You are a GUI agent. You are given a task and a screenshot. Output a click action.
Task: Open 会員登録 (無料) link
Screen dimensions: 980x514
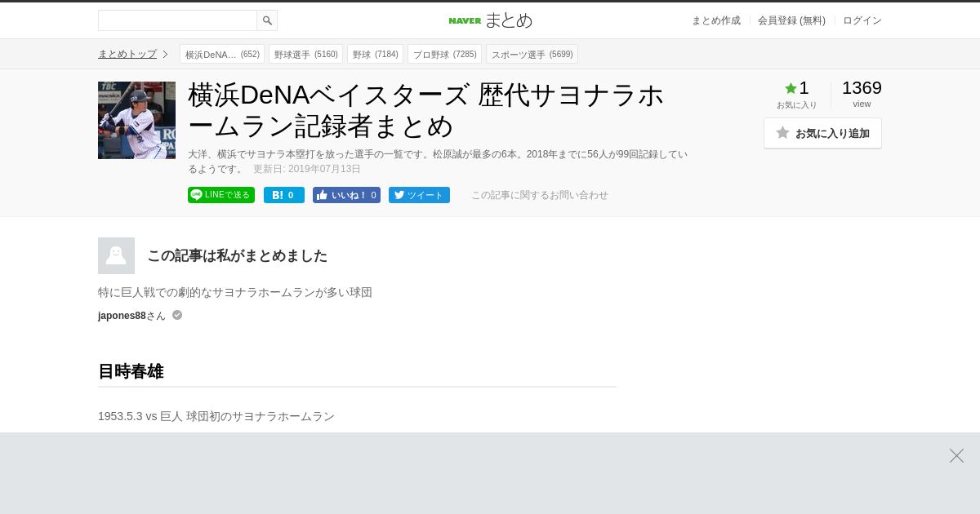[791, 20]
